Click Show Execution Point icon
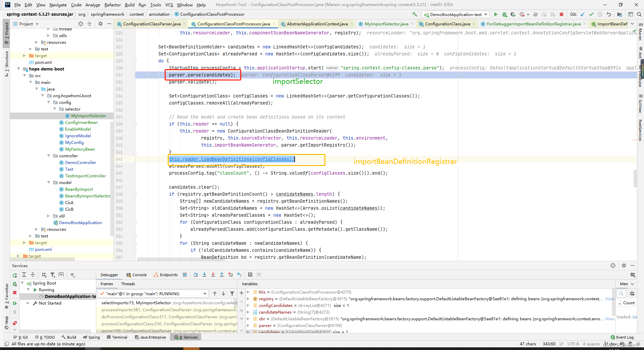The image size is (644, 350). pos(184,275)
